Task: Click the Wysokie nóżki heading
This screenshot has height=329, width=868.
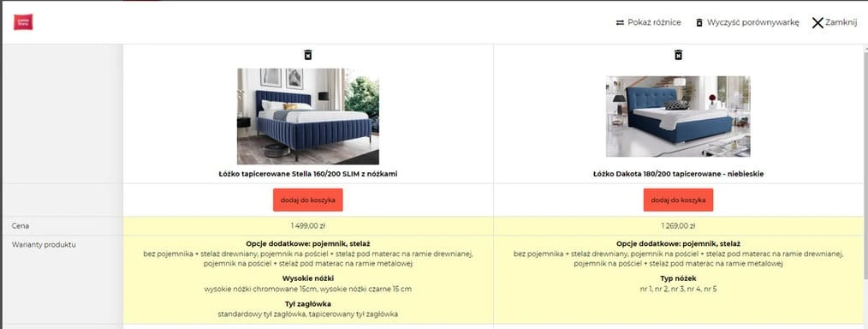Action: point(308,278)
